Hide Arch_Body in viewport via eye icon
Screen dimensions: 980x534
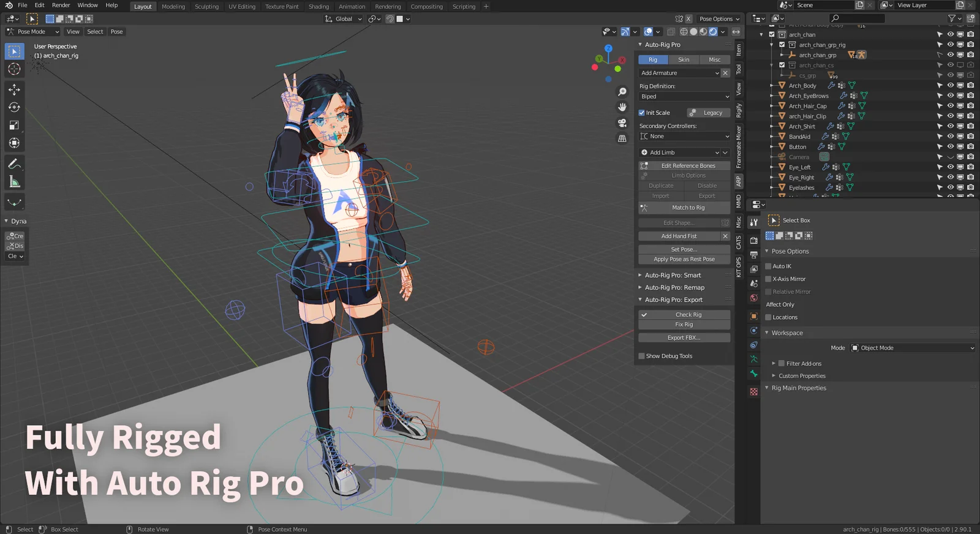click(950, 86)
